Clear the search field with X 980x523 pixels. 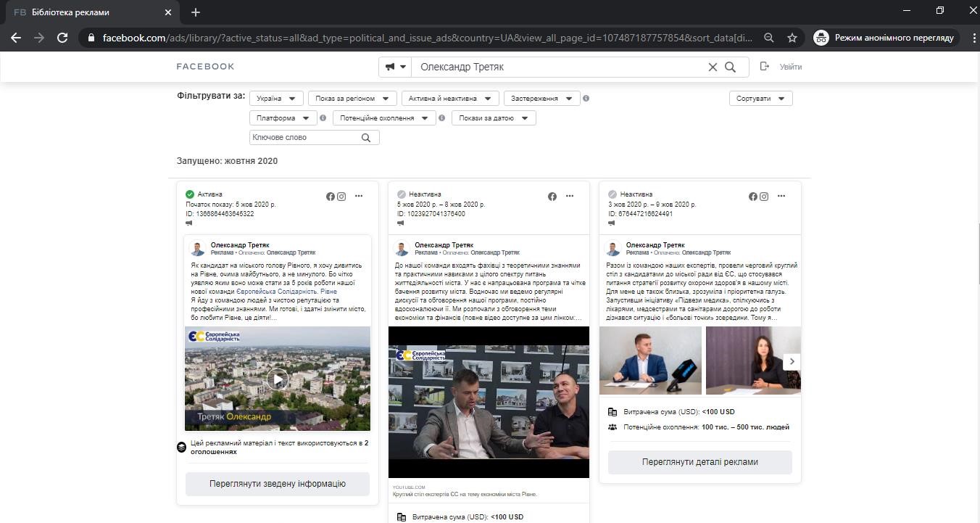(x=713, y=67)
